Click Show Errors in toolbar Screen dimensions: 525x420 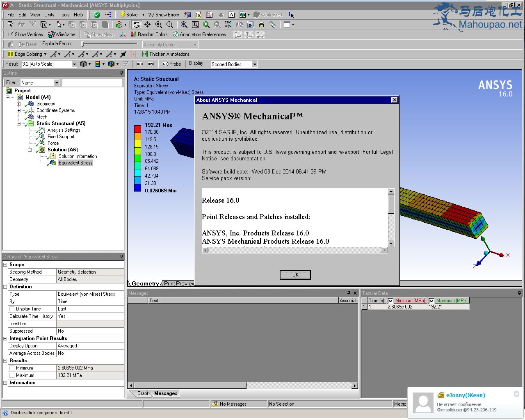164,15
